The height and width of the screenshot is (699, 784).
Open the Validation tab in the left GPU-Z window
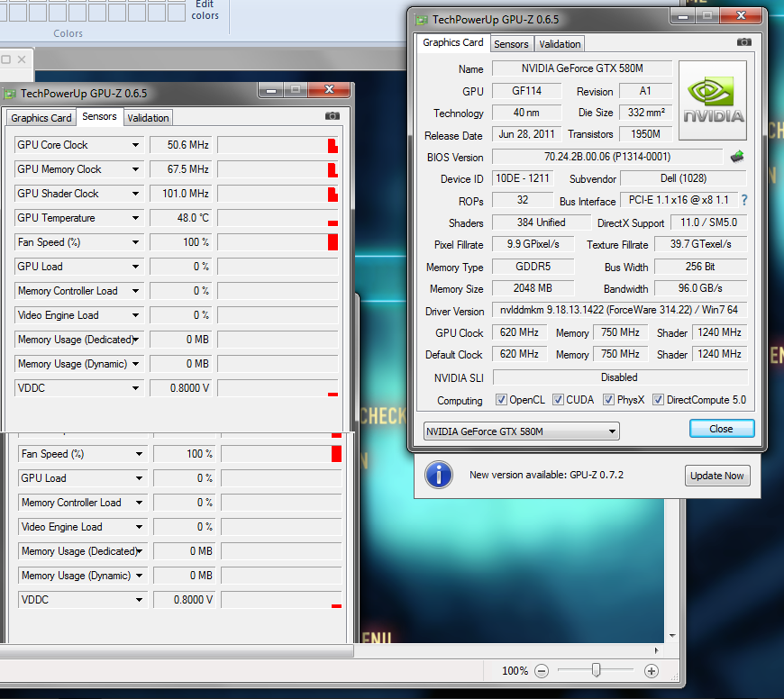[148, 118]
